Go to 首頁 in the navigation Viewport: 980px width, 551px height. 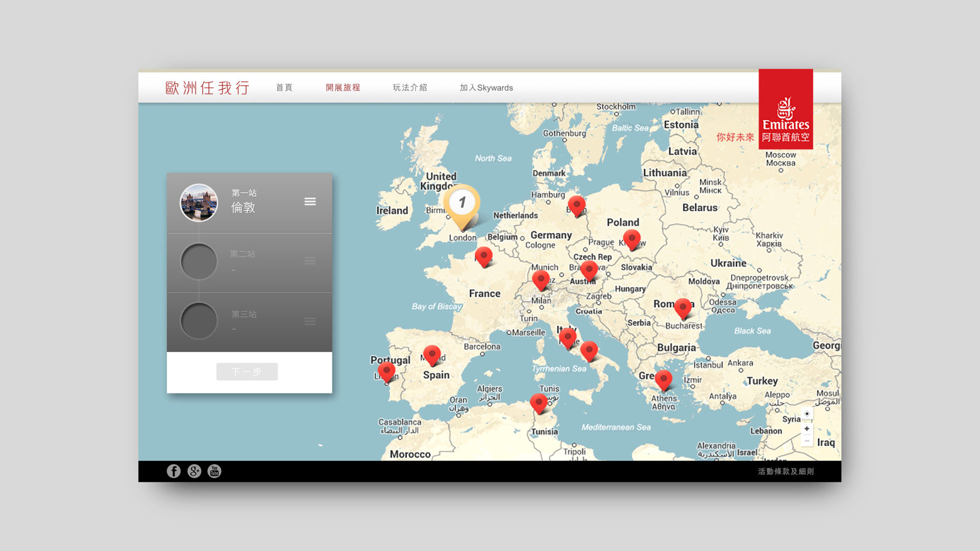(284, 88)
